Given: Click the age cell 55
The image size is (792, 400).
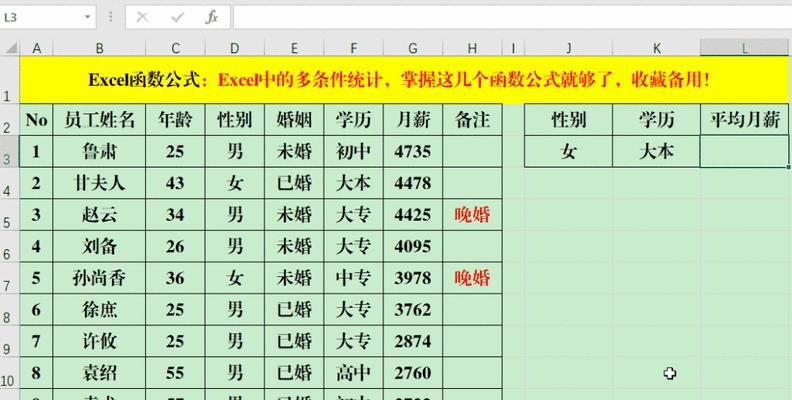Looking at the screenshot, I should pos(175,373).
